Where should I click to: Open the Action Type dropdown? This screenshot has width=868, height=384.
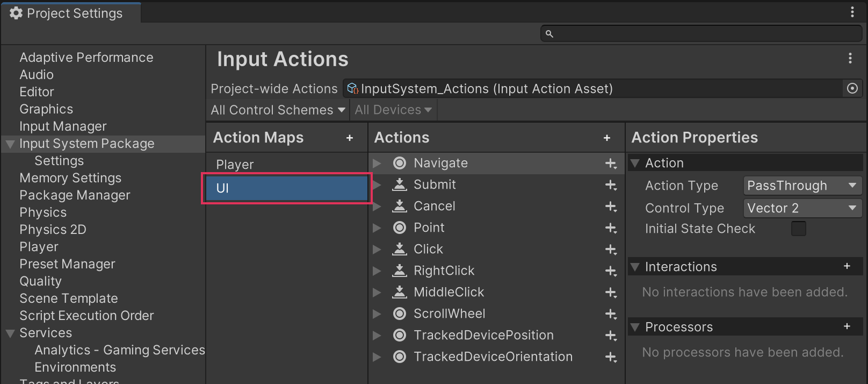pyautogui.click(x=802, y=186)
